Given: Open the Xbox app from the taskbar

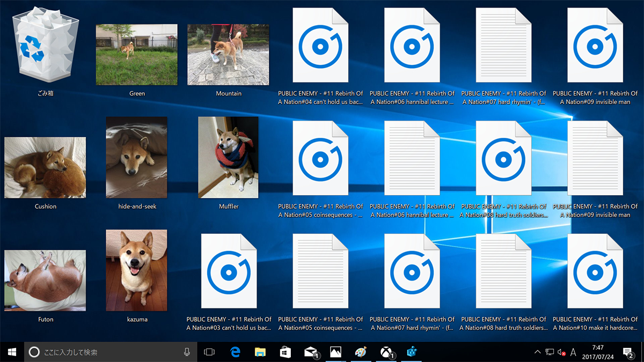Looking at the screenshot, I should [x=385, y=352].
